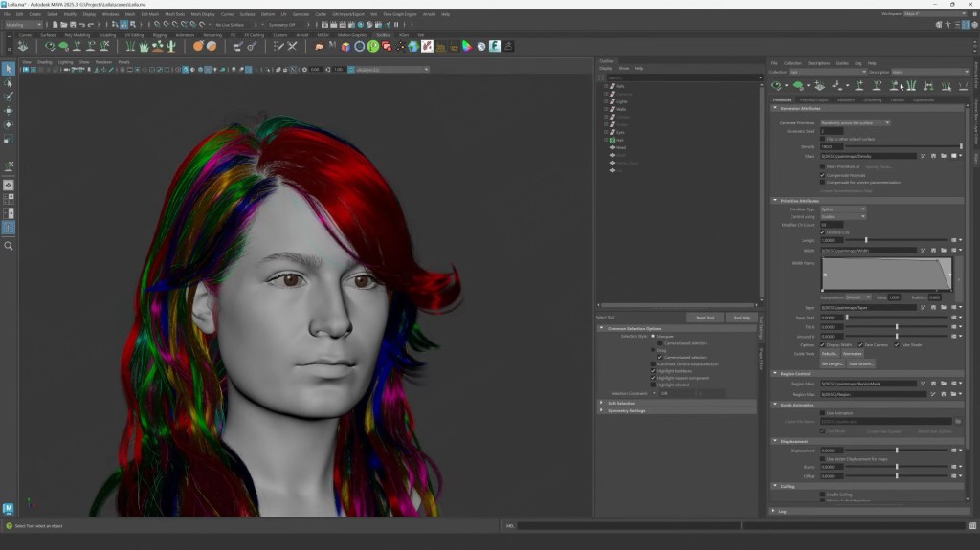
Task: Click the Rotate tool in left toolbox
Action: click(9, 124)
